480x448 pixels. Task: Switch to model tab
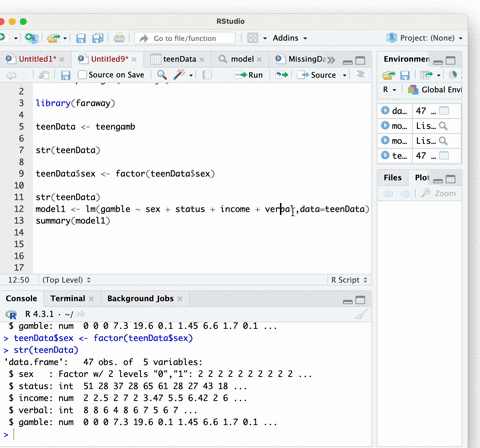[x=242, y=59]
